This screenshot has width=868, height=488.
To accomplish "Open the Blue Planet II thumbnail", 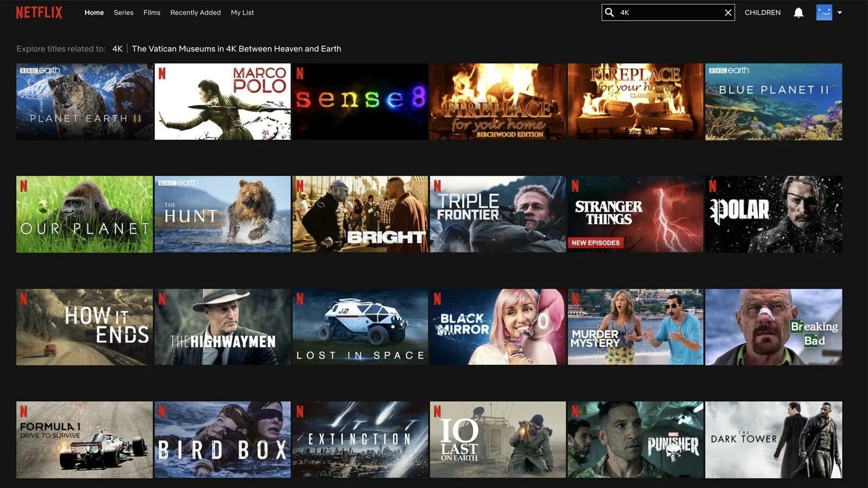I will click(x=774, y=102).
